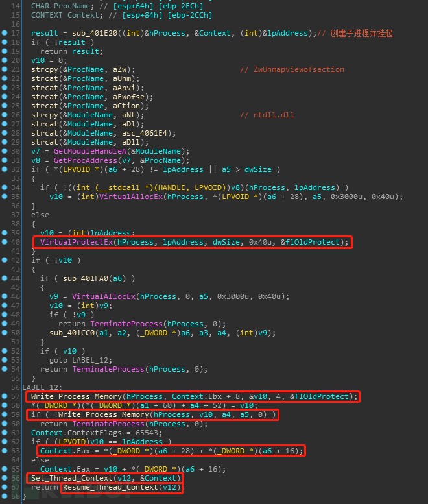Click the aUnm string reference
The height and width of the screenshot is (504, 428).
point(122,78)
